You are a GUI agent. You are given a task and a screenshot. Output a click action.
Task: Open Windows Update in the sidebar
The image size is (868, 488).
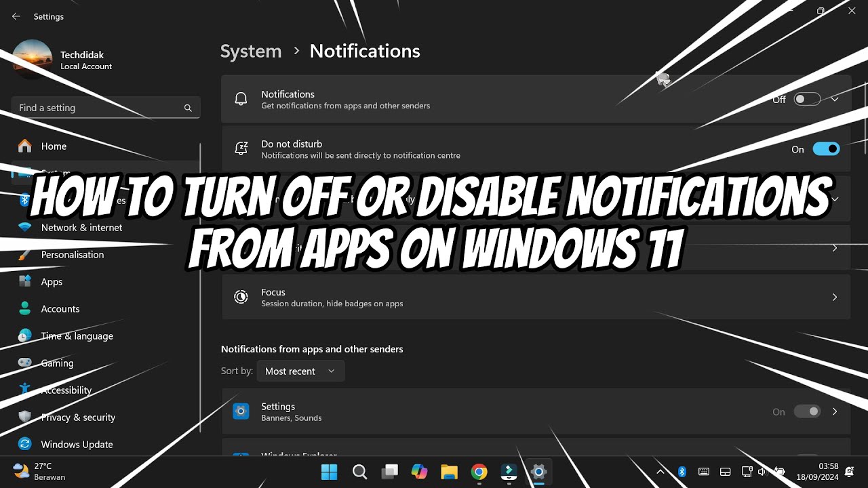[x=77, y=445]
